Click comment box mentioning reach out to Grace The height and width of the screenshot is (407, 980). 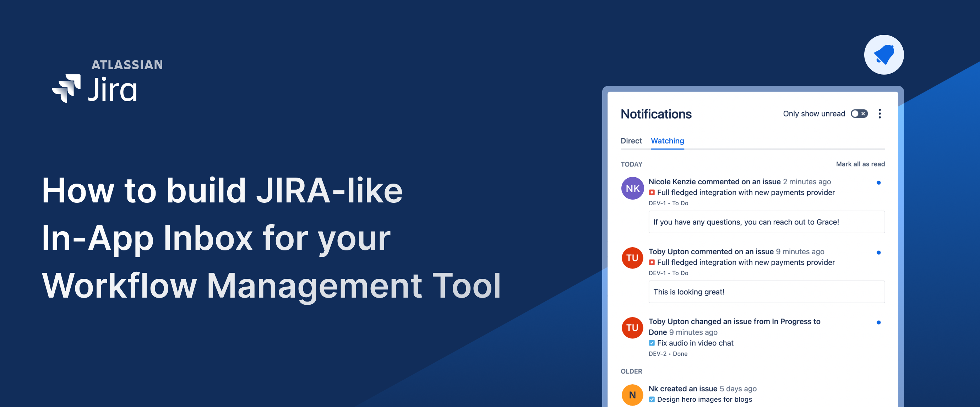pos(767,222)
